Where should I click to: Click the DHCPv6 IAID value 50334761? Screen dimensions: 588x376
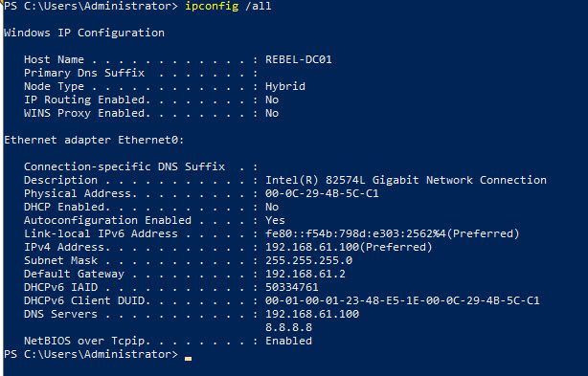292,287
